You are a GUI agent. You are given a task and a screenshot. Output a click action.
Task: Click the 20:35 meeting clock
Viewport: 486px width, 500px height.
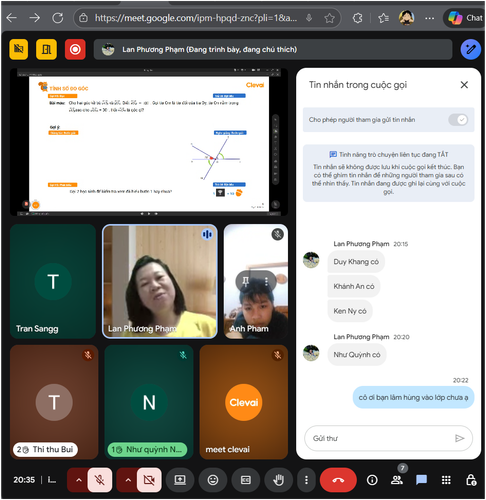(24, 480)
